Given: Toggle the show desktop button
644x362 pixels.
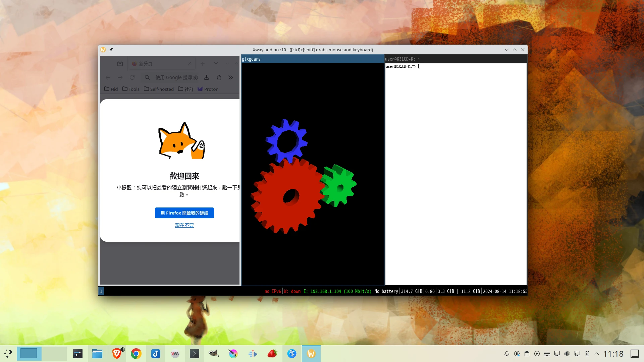Looking at the screenshot, I should [x=634, y=354].
